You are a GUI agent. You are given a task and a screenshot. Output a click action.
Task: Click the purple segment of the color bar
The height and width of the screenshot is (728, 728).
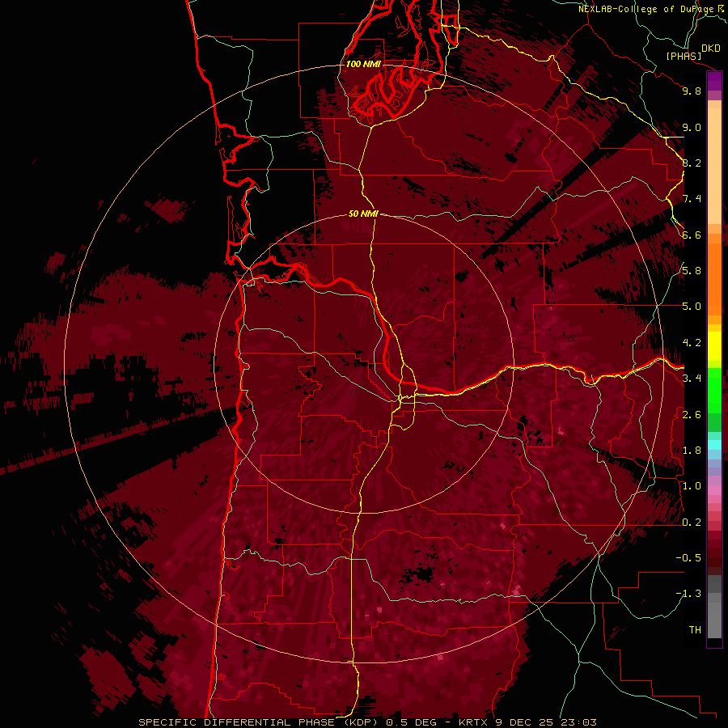pyautogui.click(x=714, y=81)
